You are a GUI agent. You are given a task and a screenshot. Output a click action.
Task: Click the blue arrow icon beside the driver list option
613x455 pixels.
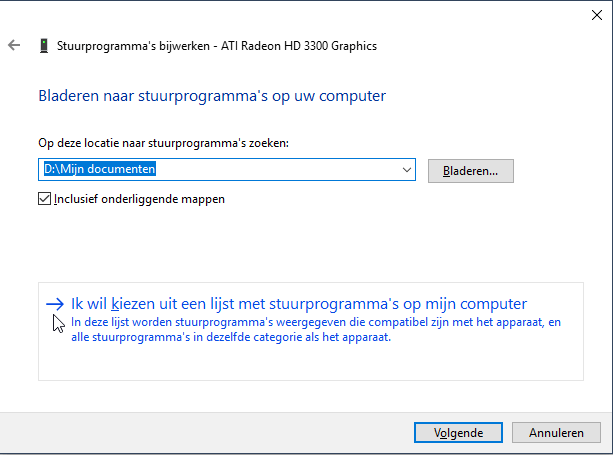54,303
